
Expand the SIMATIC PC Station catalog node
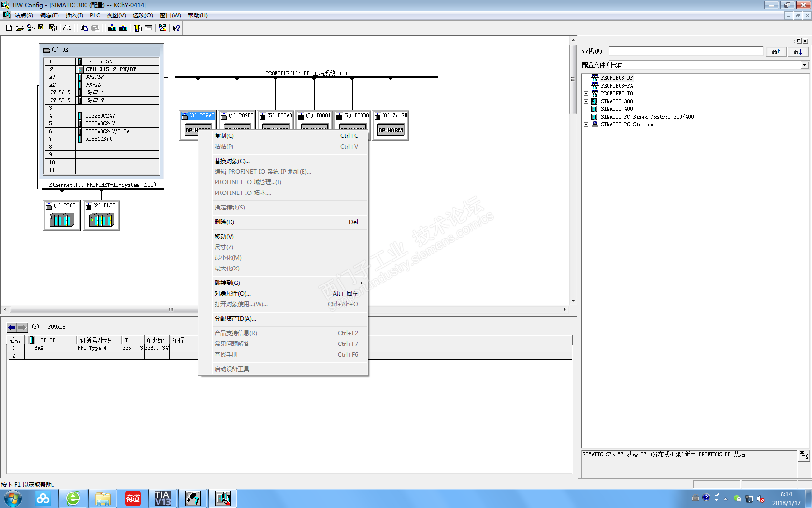[586, 124]
